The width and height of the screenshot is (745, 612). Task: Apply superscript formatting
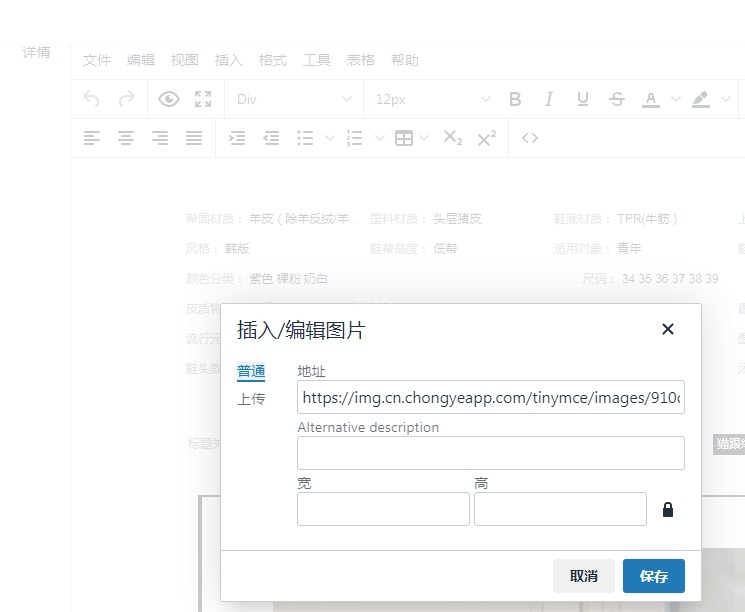[486, 138]
